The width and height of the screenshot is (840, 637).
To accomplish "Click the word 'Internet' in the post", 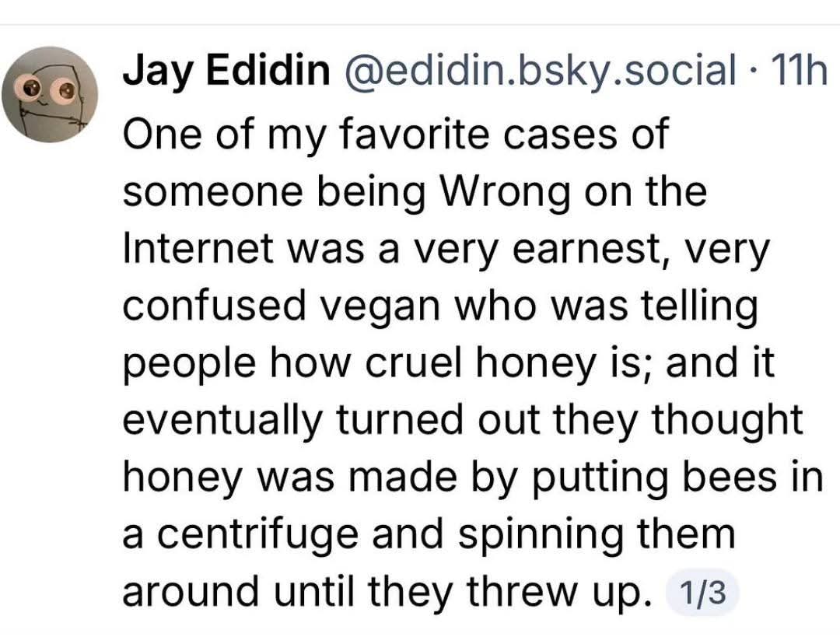I will pyautogui.click(x=198, y=249).
